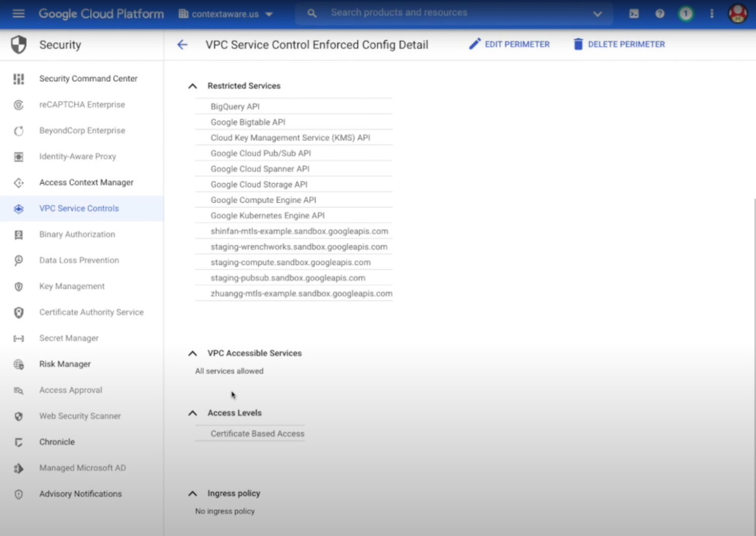Viewport: 756px width, 536px height.
Task: Expand the search bar dropdown arrow
Action: coord(598,14)
